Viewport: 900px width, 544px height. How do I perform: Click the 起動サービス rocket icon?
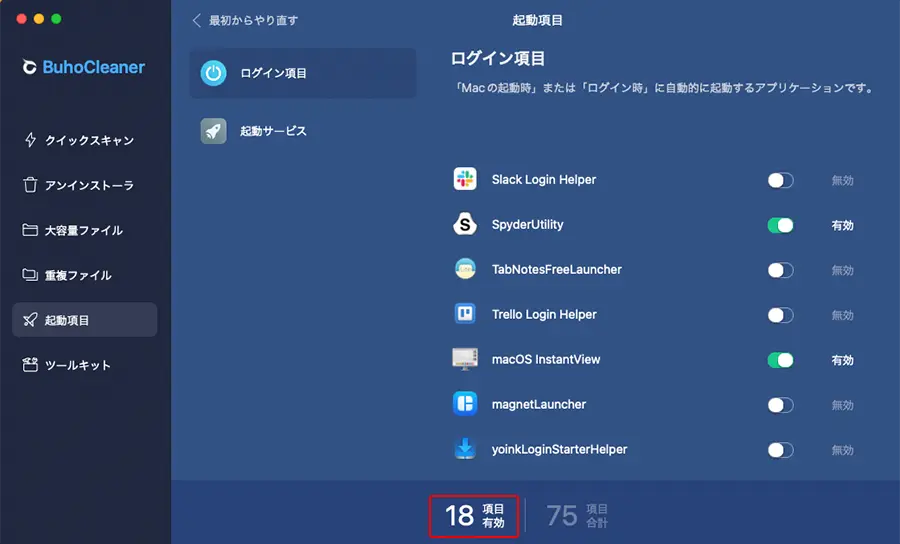pos(214,131)
